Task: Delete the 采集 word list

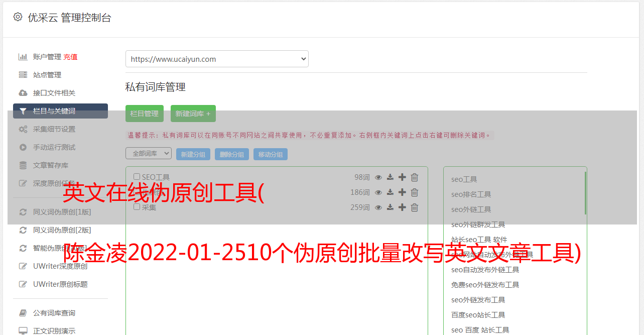Action: (x=415, y=207)
